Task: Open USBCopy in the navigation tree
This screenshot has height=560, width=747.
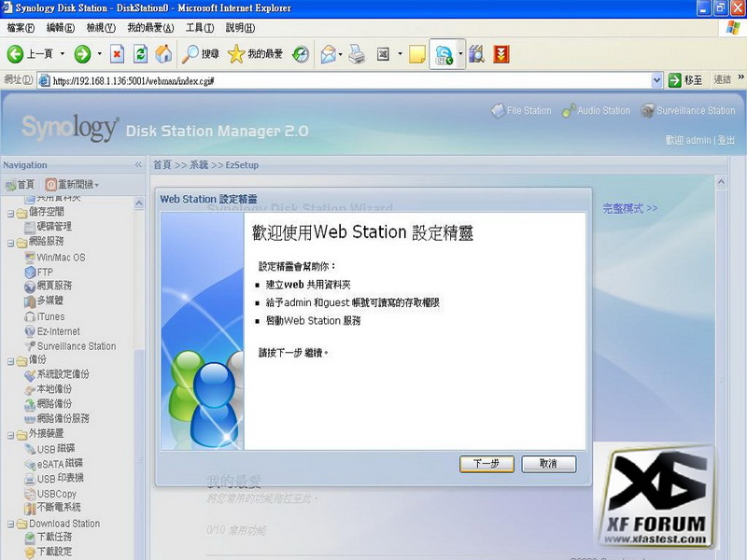Action: (50, 494)
